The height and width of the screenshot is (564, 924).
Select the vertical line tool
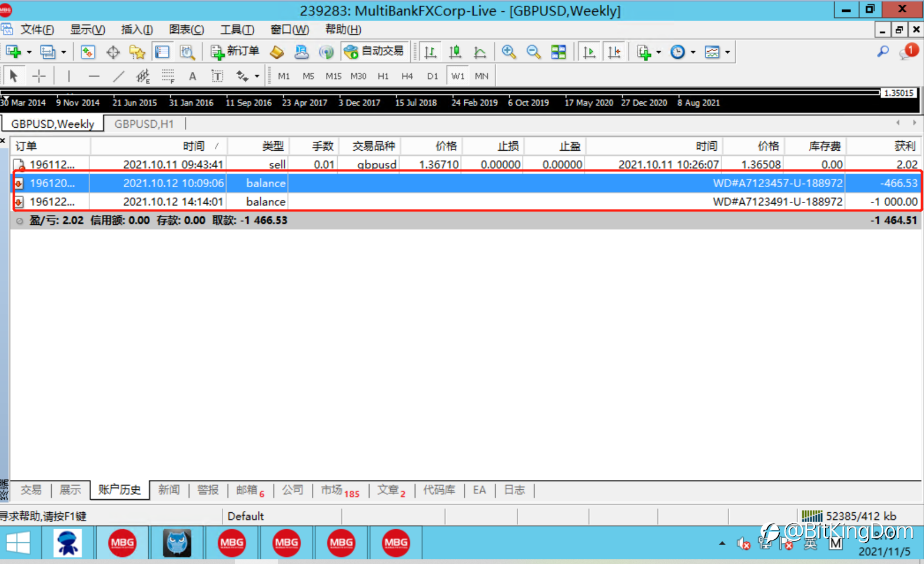69,76
